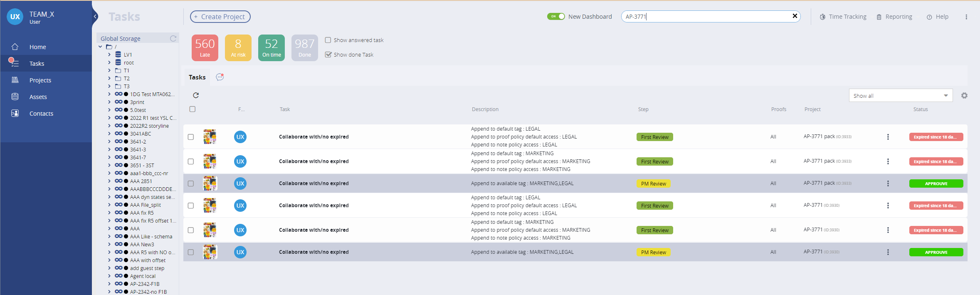
Task: Toggle the New Dashboard switch
Action: tap(556, 17)
